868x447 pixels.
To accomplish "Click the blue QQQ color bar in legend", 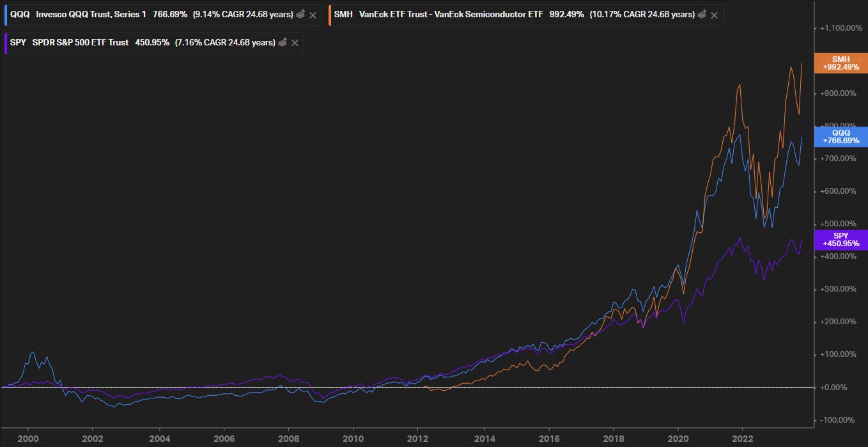I will 5,14.
